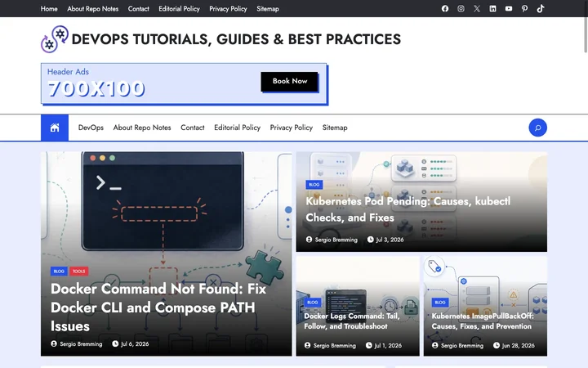588x368 pixels.
Task: Click the Book Now button
Action: 289,81
